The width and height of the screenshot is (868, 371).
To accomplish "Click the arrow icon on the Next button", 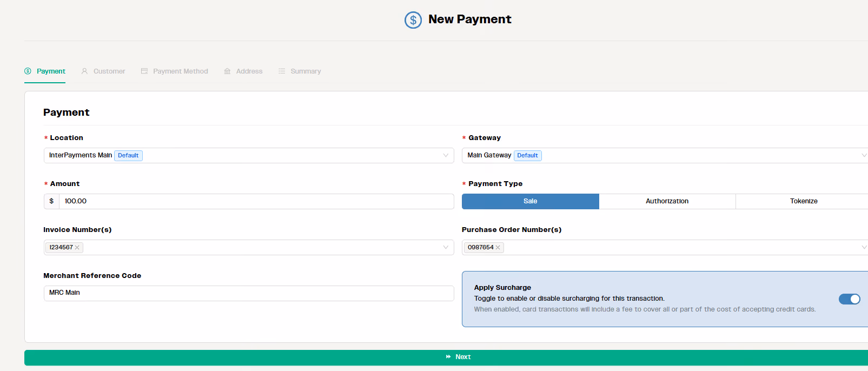I will 448,357.
